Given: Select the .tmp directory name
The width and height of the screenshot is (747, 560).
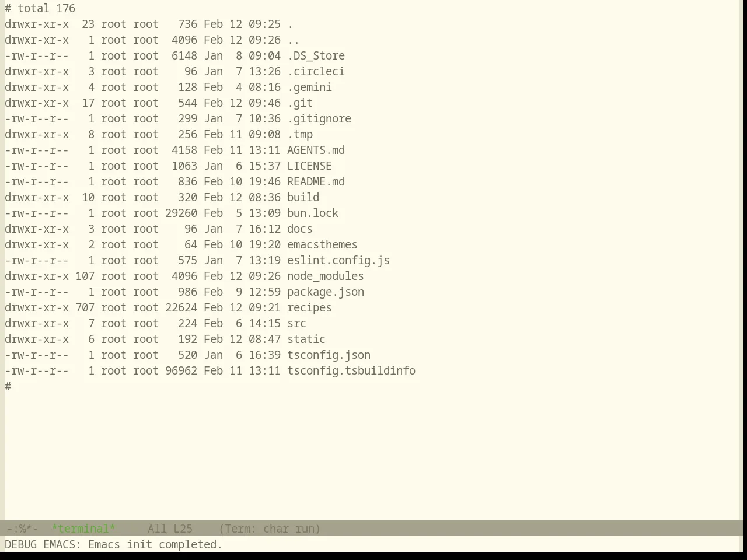Looking at the screenshot, I should tap(300, 134).
